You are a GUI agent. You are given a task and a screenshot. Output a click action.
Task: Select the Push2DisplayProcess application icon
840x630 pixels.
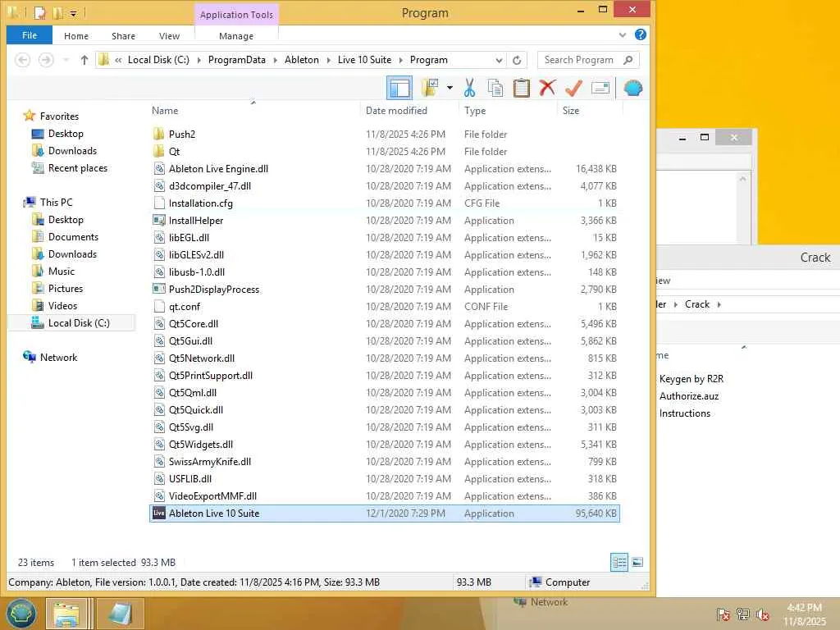159,290
